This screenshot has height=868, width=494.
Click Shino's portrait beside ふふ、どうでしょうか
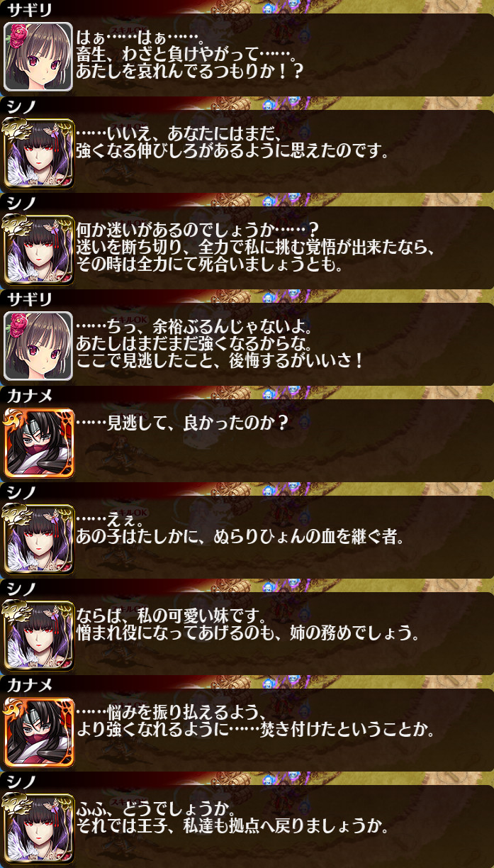pos(38,828)
